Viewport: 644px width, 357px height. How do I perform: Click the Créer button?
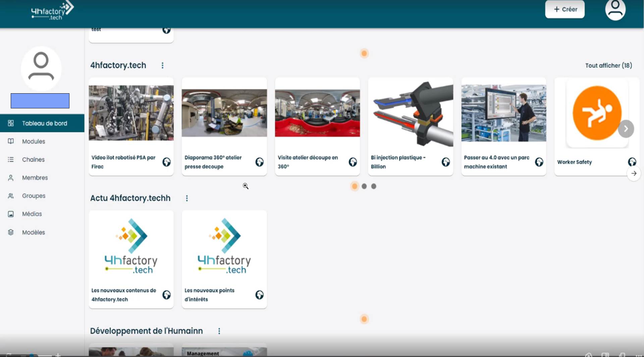pyautogui.click(x=565, y=9)
